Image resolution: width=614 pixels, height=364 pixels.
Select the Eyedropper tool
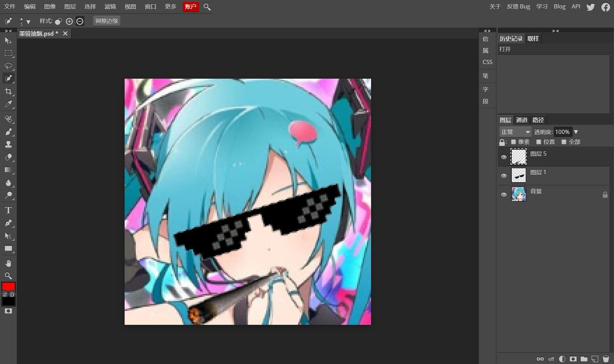[8, 104]
